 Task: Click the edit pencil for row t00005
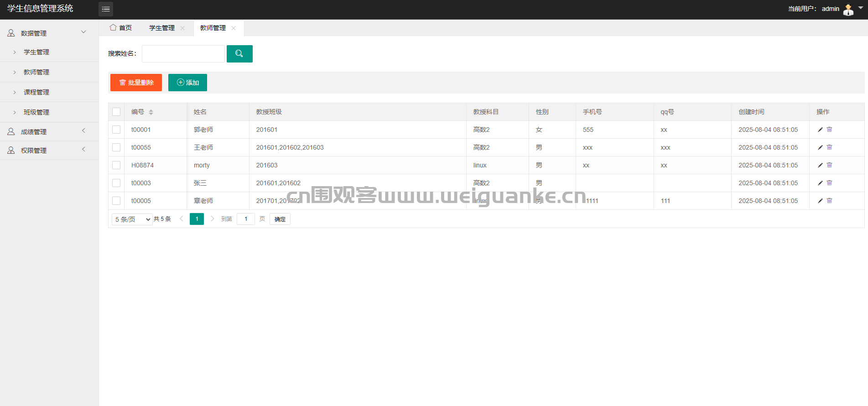coord(820,201)
